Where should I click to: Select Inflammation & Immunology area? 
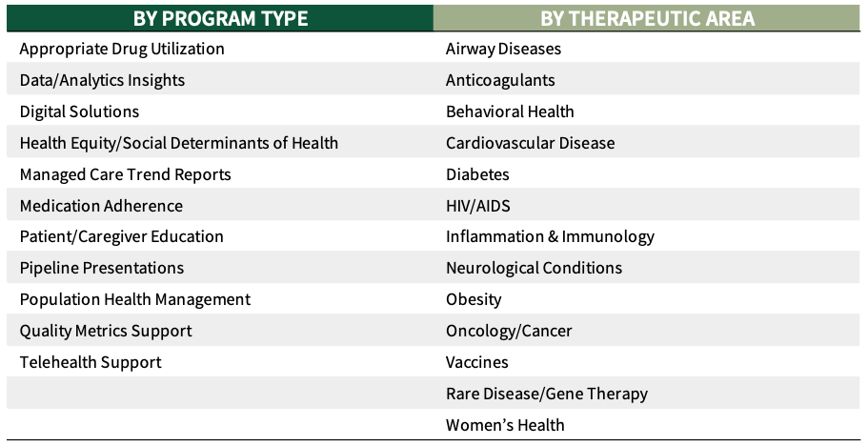pyautogui.click(x=550, y=236)
